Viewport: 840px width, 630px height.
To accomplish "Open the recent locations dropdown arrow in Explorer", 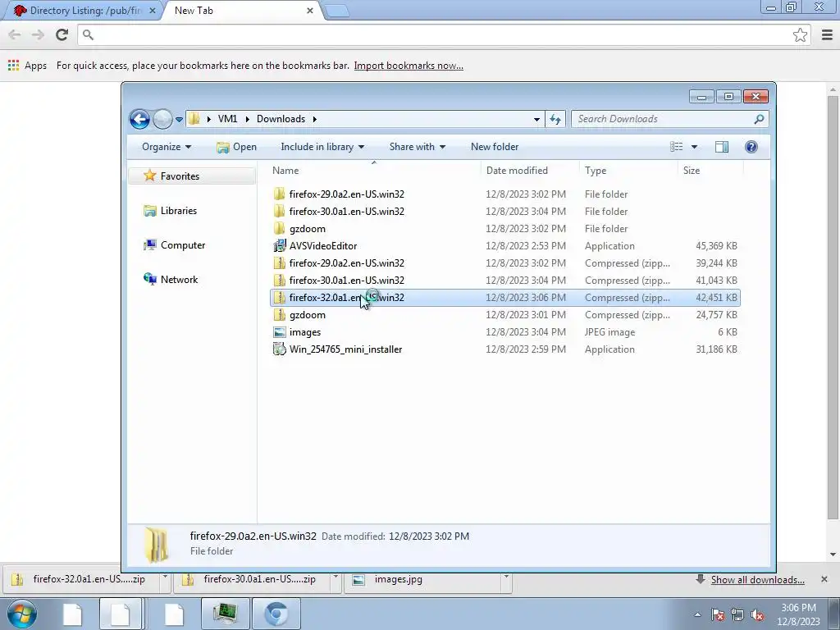I will click(179, 120).
